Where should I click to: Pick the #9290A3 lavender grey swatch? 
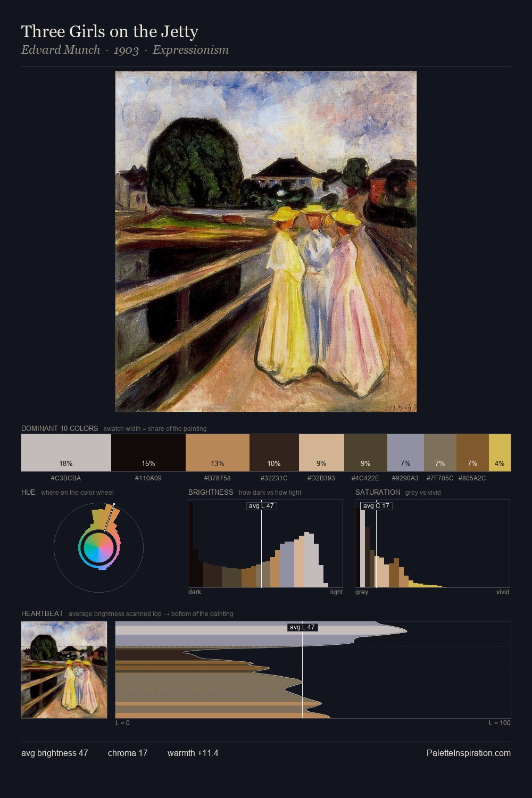405,453
